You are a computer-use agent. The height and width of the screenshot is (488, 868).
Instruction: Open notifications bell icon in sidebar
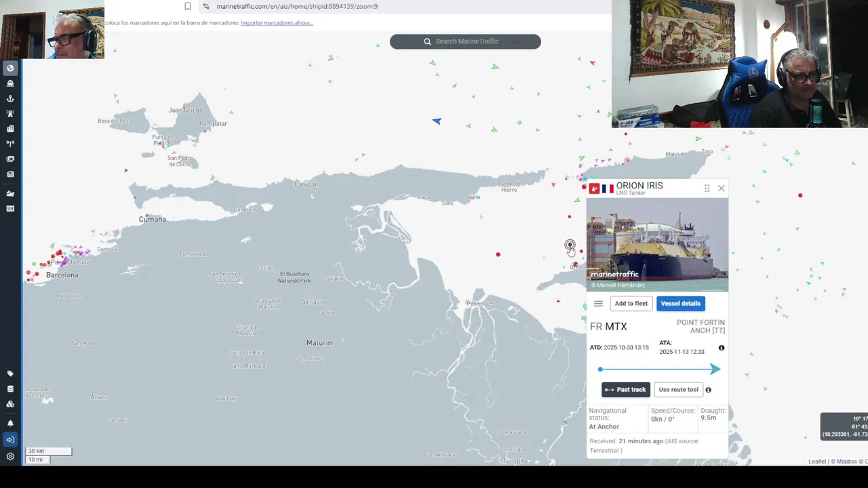point(10,423)
